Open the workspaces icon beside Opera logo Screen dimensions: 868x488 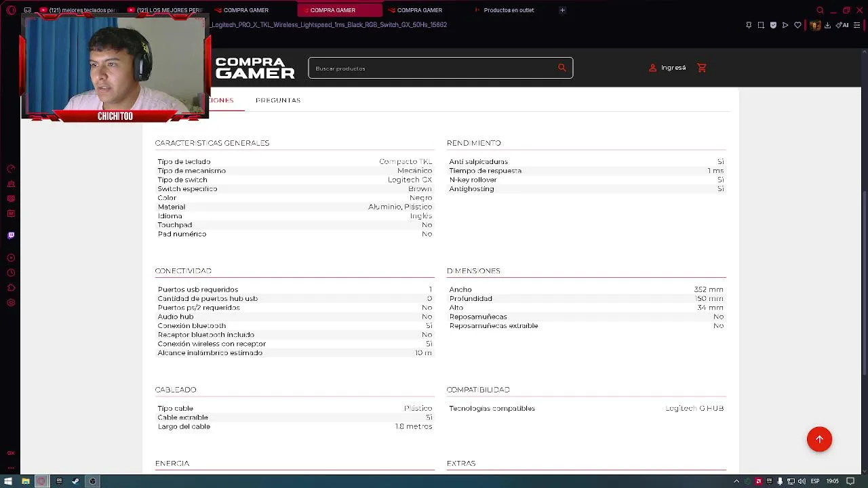[27, 10]
